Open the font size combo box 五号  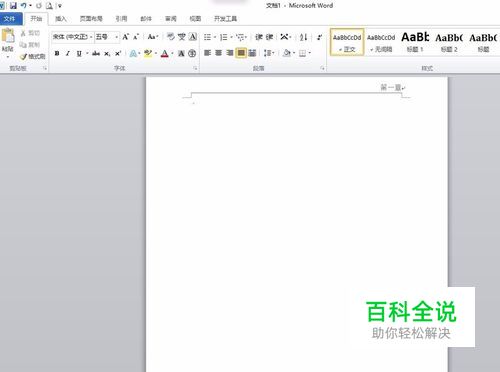(x=107, y=37)
